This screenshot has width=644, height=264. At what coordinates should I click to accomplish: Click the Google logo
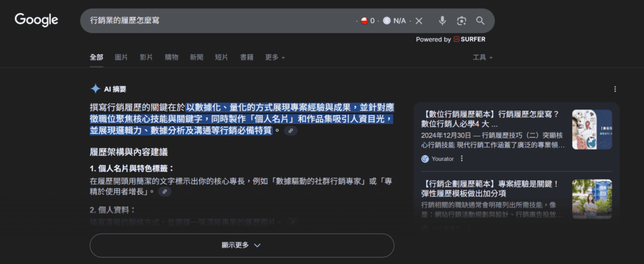pos(36,20)
